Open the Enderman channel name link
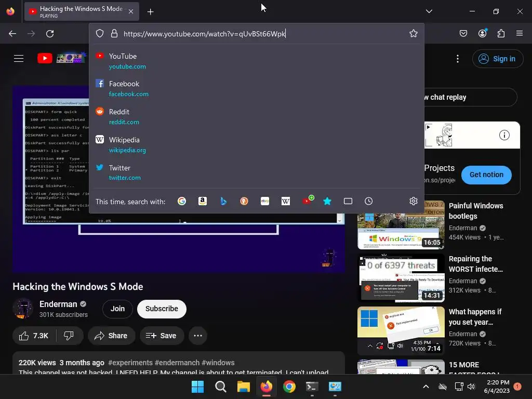This screenshot has height=399, width=532. (58, 304)
